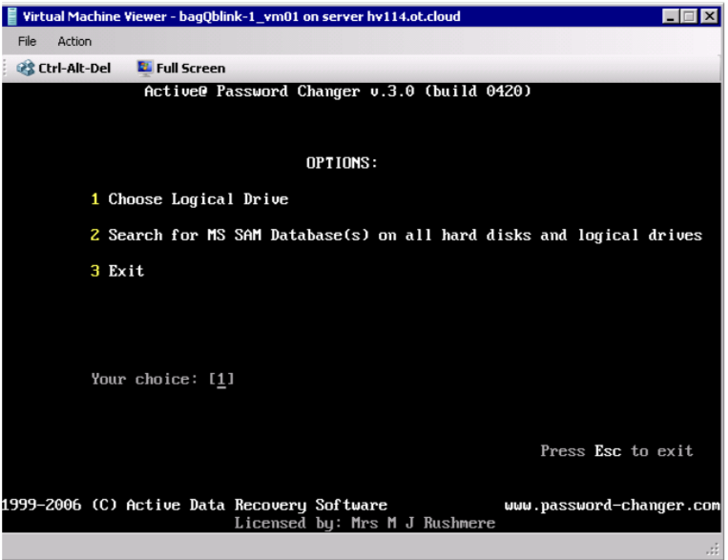Click the resize grip in status bar
Viewport: 728px width, 560px height.
click(x=713, y=550)
